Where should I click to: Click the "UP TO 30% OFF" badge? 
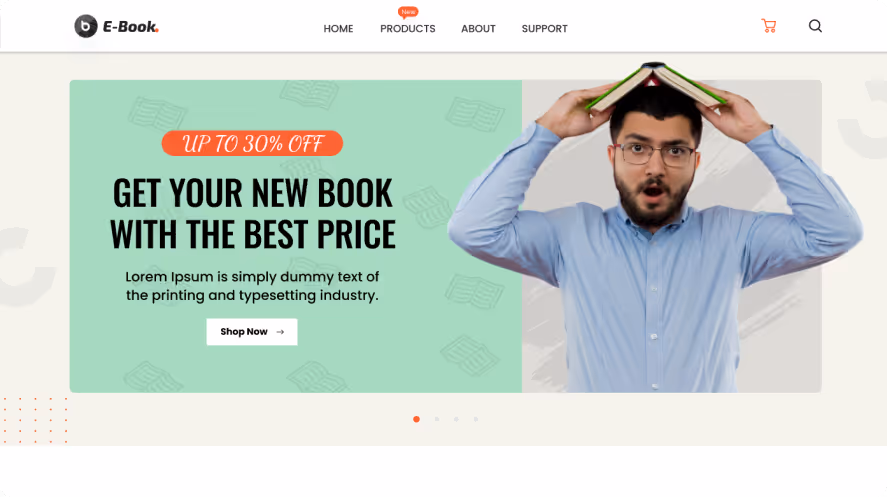coord(252,144)
